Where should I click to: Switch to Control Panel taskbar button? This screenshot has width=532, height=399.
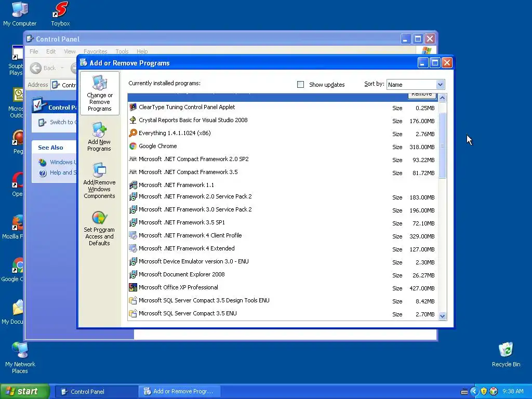coord(96,392)
